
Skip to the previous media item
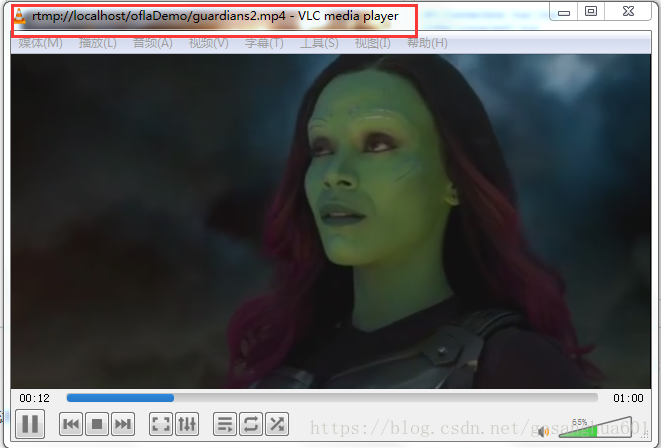[71, 424]
